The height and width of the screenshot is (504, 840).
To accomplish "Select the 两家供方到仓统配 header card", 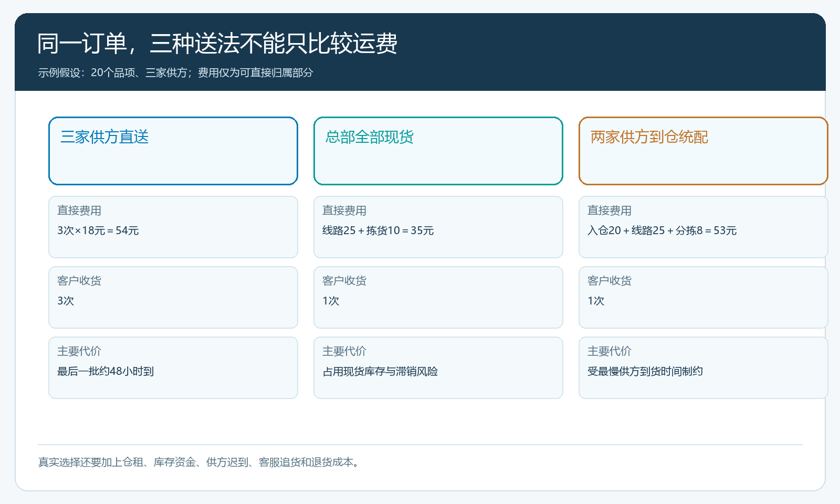I will [x=703, y=151].
